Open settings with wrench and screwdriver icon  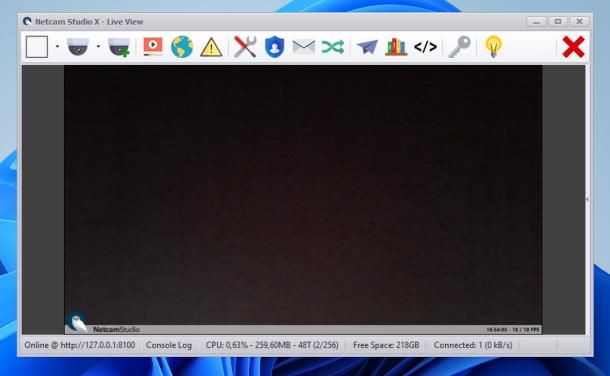(x=245, y=47)
